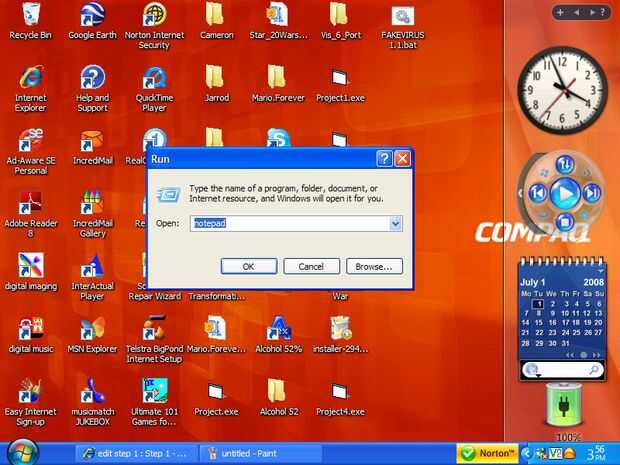
Task: Click the battery power gadget
Action: (x=564, y=405)
